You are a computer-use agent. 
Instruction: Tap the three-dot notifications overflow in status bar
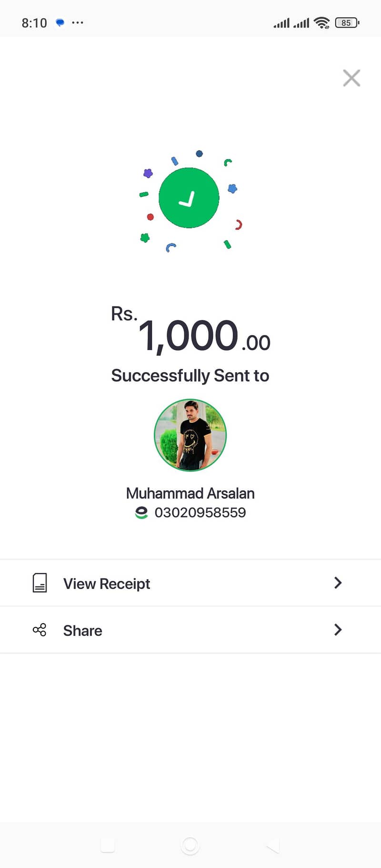tap(78, 22)
